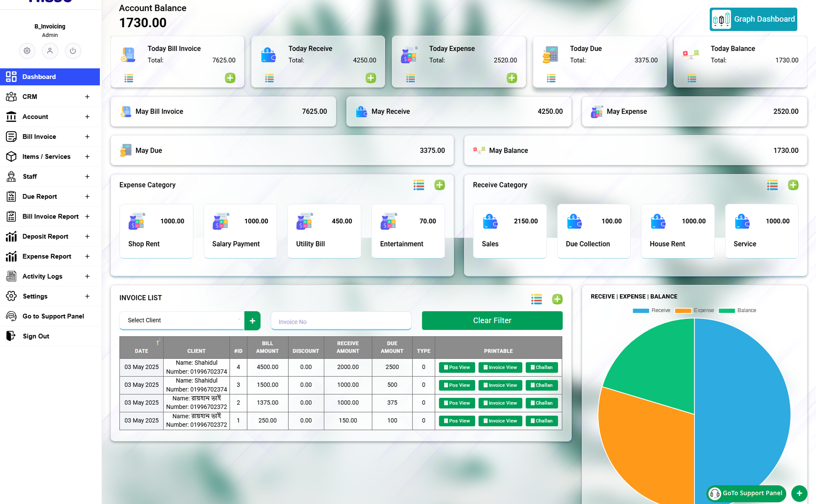Image resolution: width=816 pixels, height=504 pixels.
Task: Toggle Expense series in chart legend
Action: (694, 310)
